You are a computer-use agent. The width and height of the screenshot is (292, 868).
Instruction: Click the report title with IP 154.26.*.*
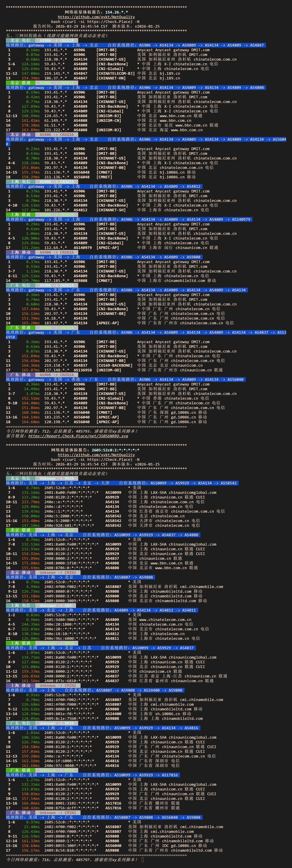pyautogui.click(x=96, y=12)
